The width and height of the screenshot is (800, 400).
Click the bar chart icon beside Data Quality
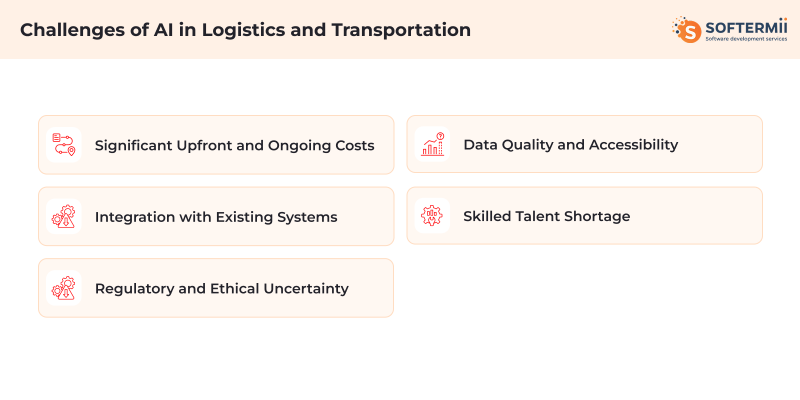click(433, 145)
